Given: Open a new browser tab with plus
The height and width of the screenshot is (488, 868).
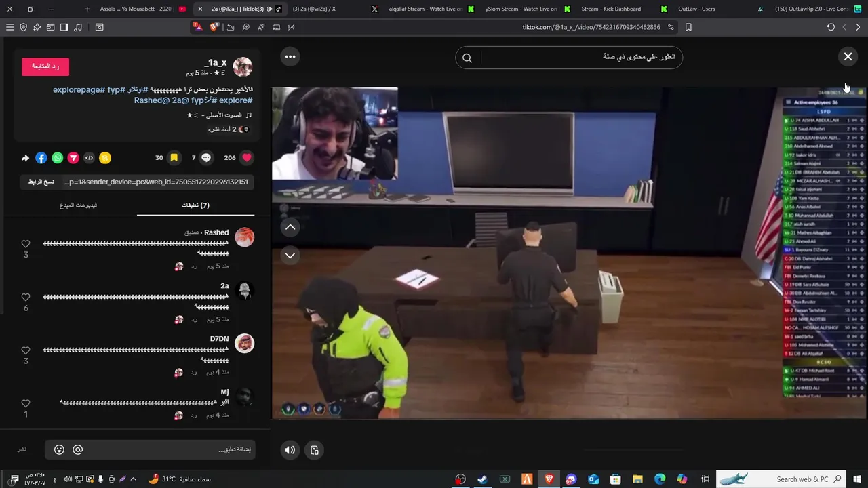Looking at the screenshot, I should (x=87, y=9).
